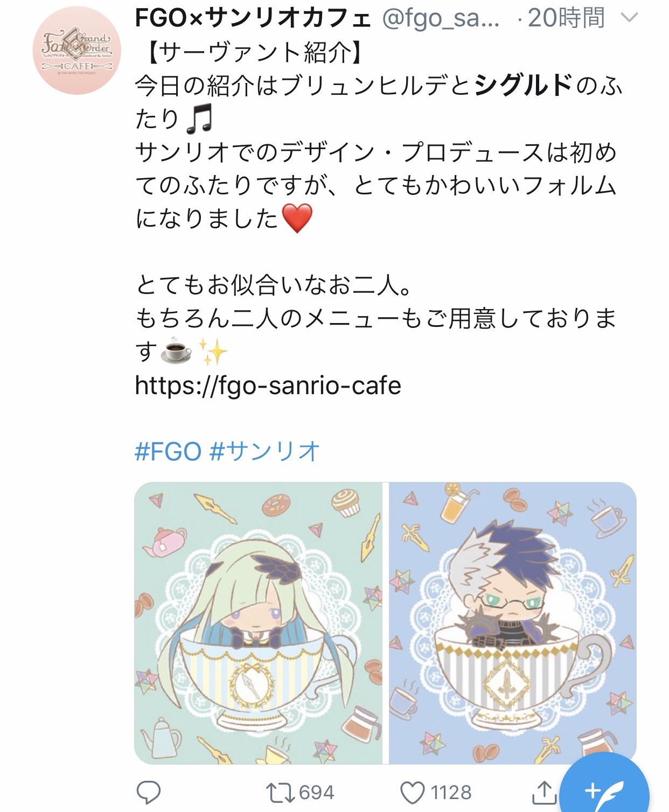
Task: Retweet using the retweet arrows icon
Action: point(280,793)
